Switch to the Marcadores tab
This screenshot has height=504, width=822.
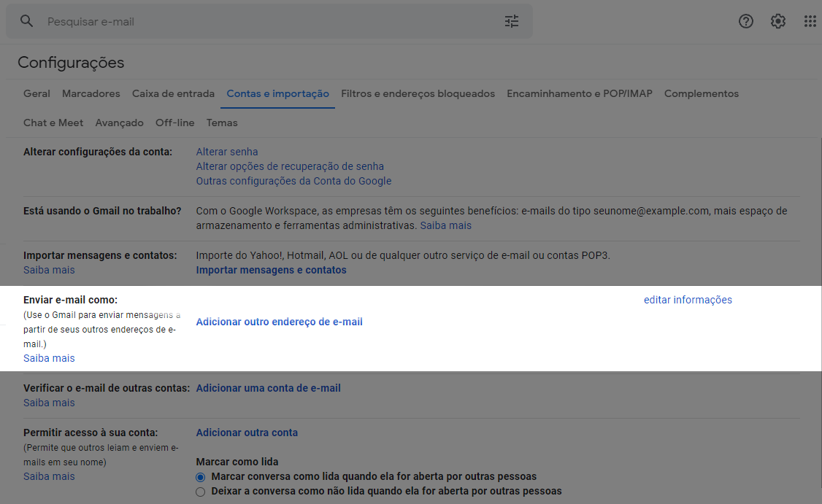click(x=91, y=94)
